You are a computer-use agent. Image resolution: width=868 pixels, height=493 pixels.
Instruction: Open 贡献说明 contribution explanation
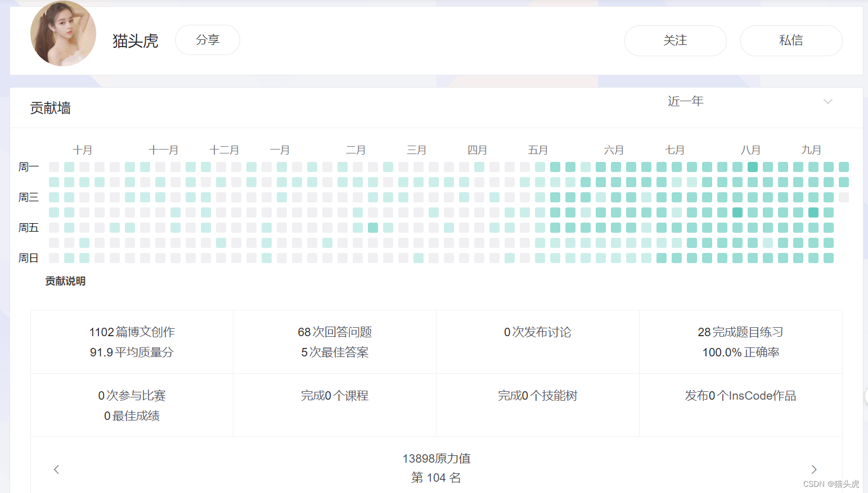(x=65, y=281)
